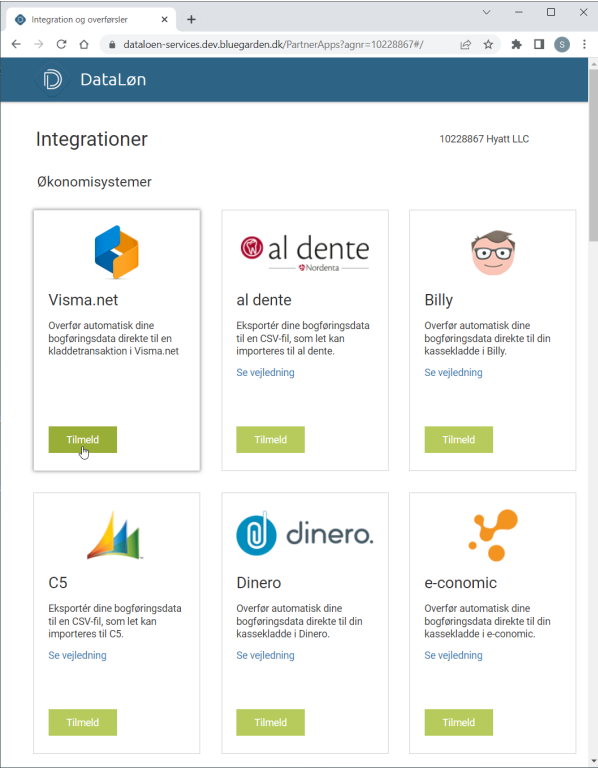
Task: Open the browser extensions puzzle icon
Action: click(516, 44)
